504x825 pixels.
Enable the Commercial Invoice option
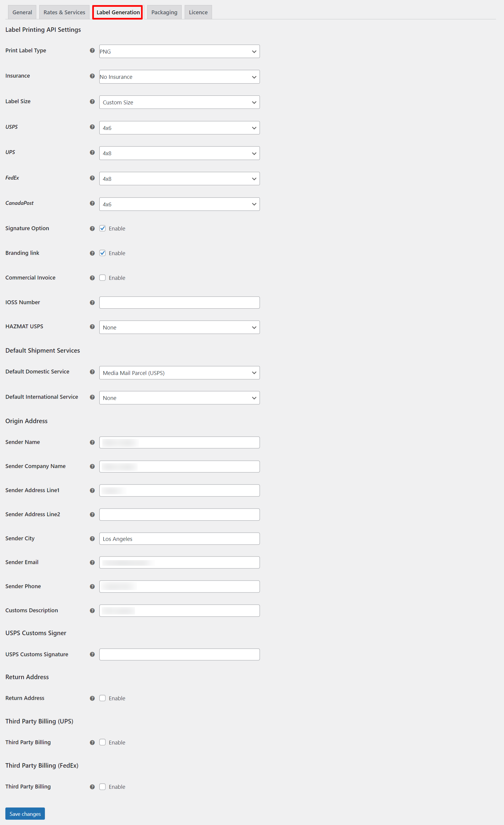coord(103,278)
